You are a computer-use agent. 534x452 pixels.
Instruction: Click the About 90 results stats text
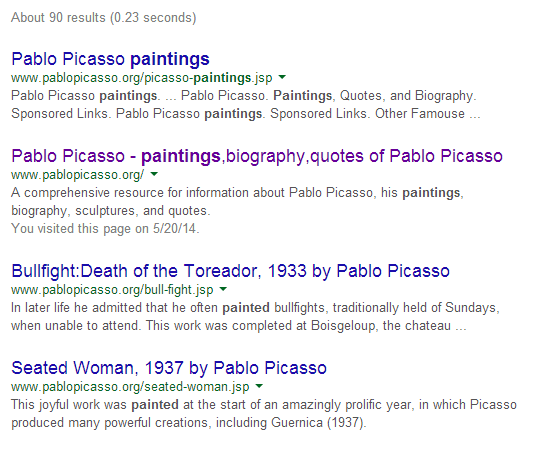pos(104,17)
